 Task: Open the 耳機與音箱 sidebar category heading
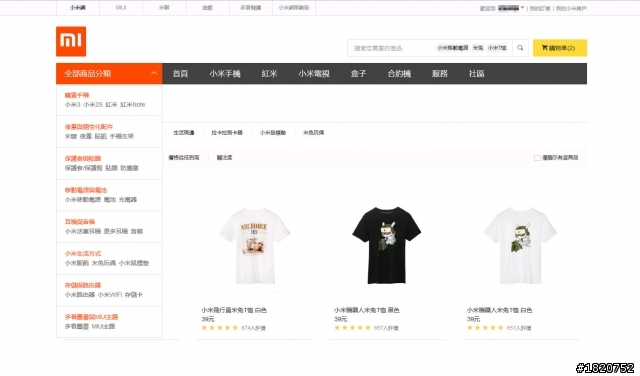click(x=80, y=222)
